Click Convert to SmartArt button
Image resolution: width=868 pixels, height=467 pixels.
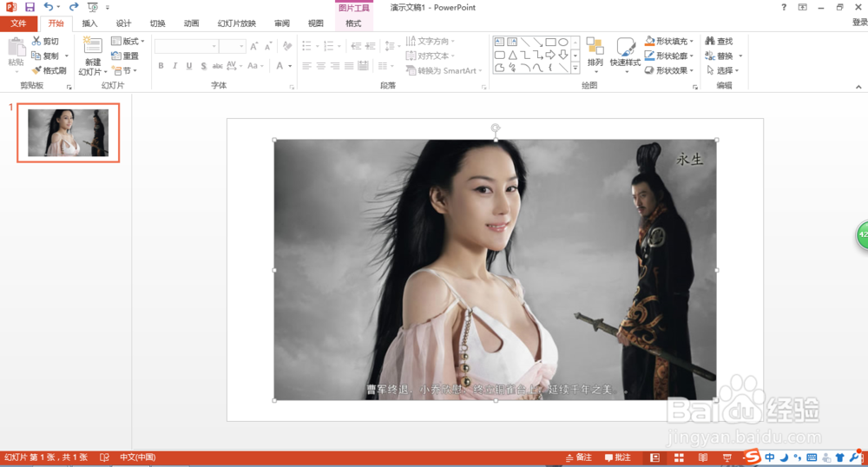[444, 70]
